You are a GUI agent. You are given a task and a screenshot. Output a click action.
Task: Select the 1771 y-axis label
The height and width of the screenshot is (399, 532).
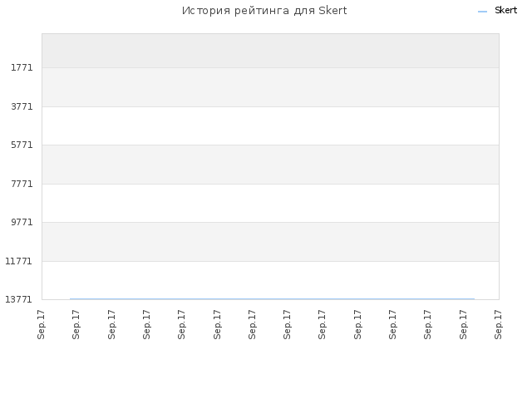click(22, 67)
